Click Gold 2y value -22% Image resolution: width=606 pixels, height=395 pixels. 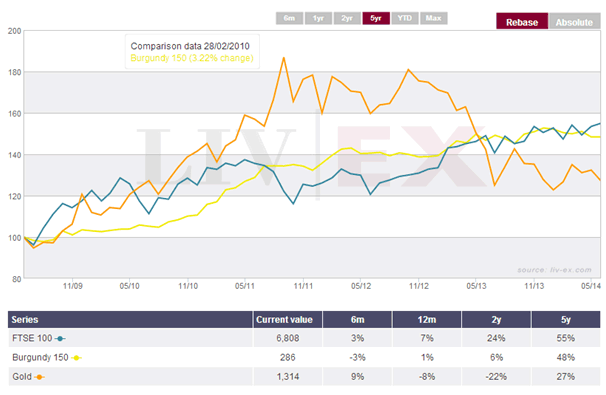[x=496, y=376]
